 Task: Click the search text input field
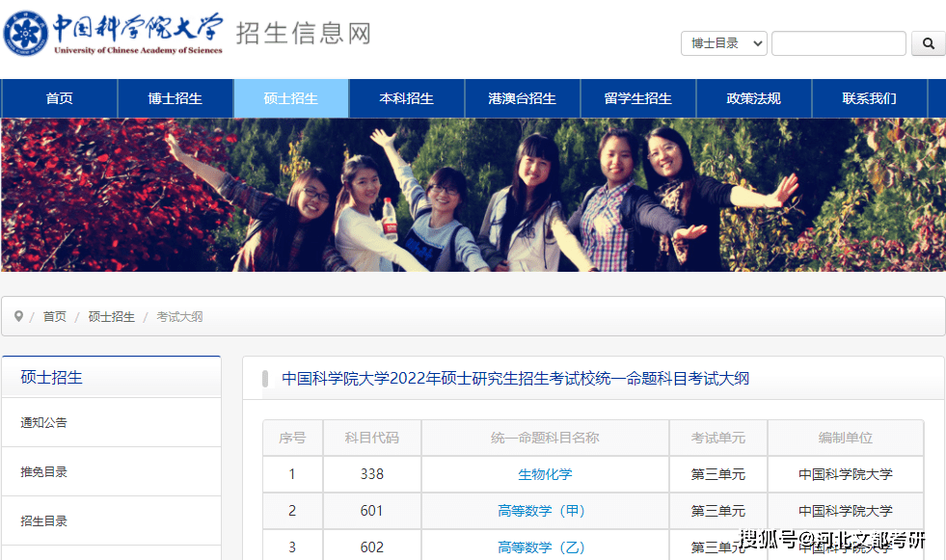pyautogui.click(x=838, y=43)
